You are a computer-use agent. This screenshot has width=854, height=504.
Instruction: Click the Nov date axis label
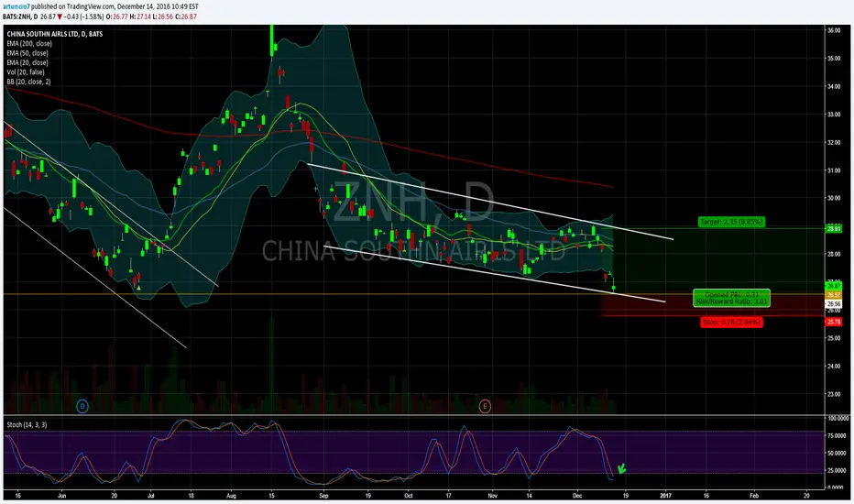coord(492,496)
